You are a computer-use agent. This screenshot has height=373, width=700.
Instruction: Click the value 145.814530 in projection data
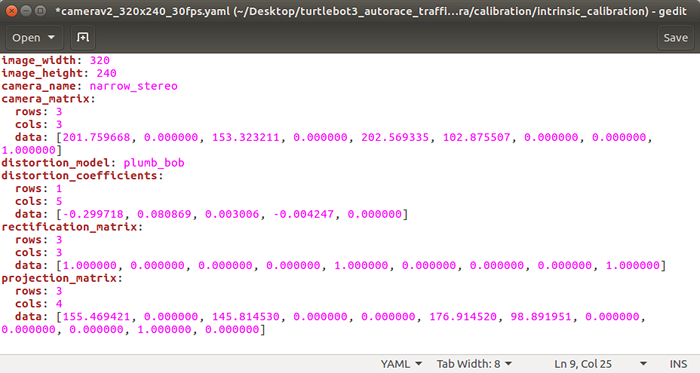pyautogui.click(x=246, y=316)
